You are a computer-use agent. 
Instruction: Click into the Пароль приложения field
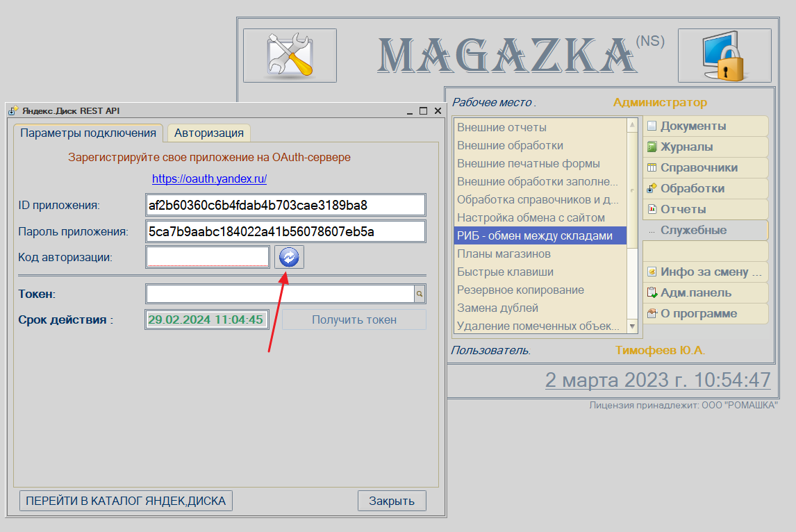(285, 231)
